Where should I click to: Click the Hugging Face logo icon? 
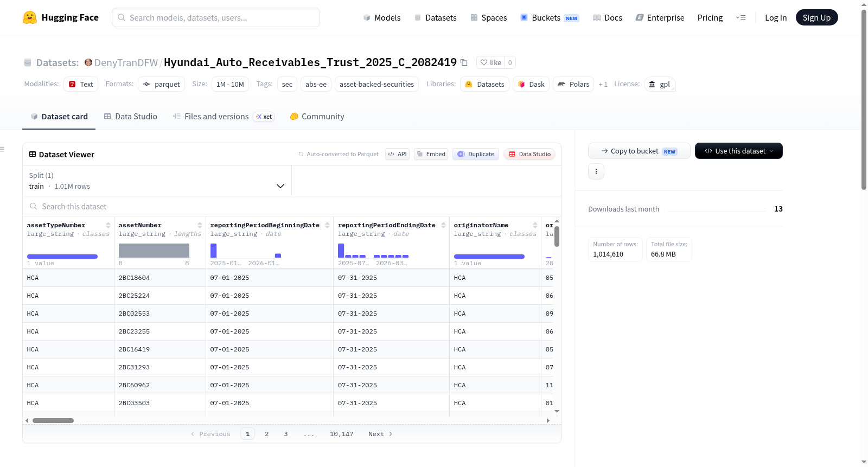[30, 17]
